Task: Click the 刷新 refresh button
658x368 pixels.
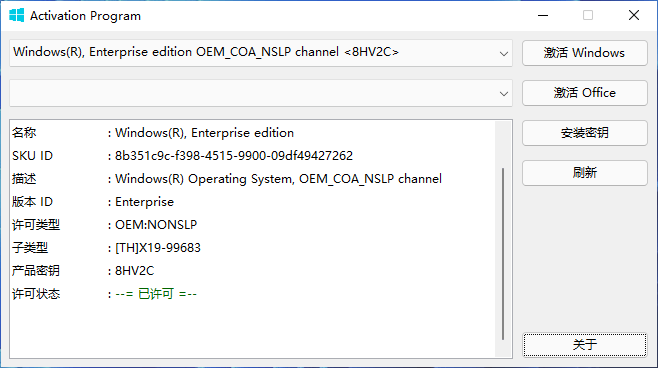Action: [585, 173]
